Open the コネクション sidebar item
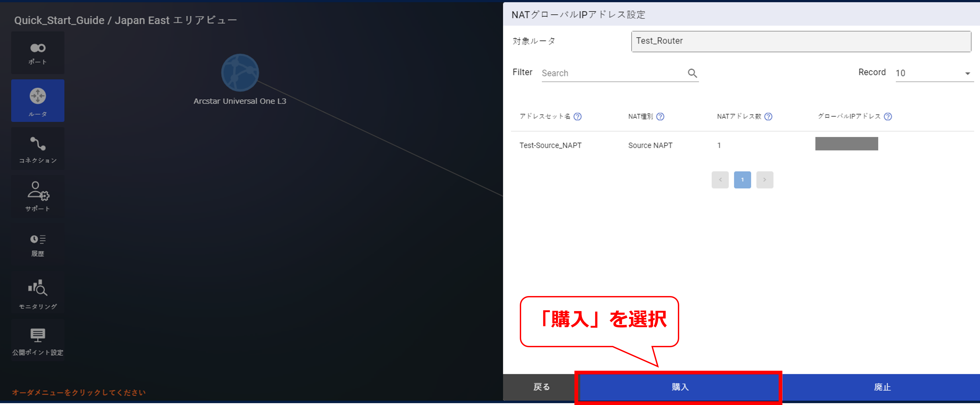This screenshot has width=980, height=405. [x=38, y=149]
